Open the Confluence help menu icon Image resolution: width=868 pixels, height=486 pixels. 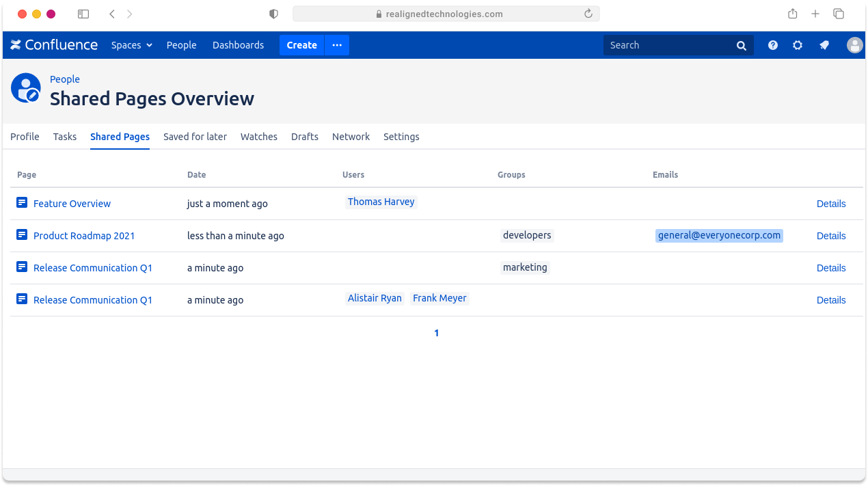pyautogui.click(x=772, y=45)
